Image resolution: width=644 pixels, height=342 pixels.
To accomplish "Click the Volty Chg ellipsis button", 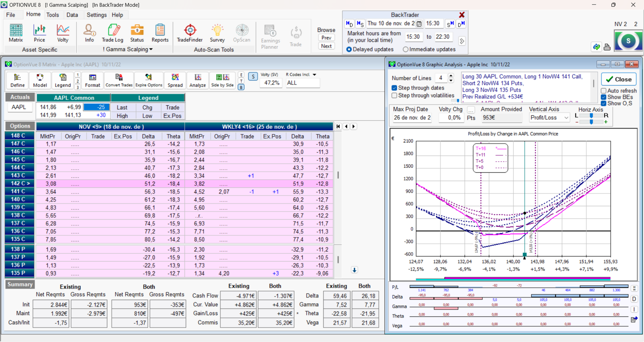I will click(471, 109).
